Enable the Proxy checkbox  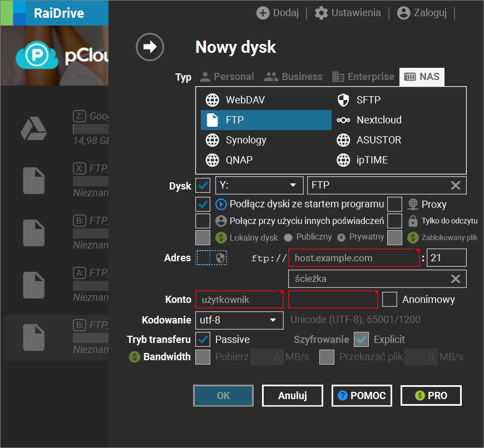[395, 204]
